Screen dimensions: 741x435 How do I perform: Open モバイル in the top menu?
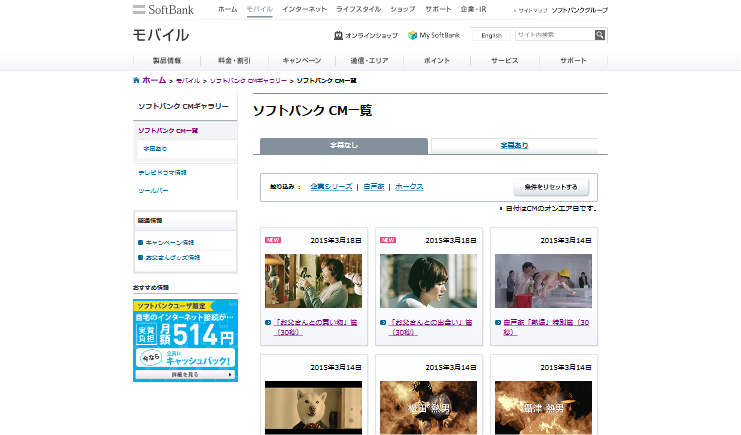(259, 9)
